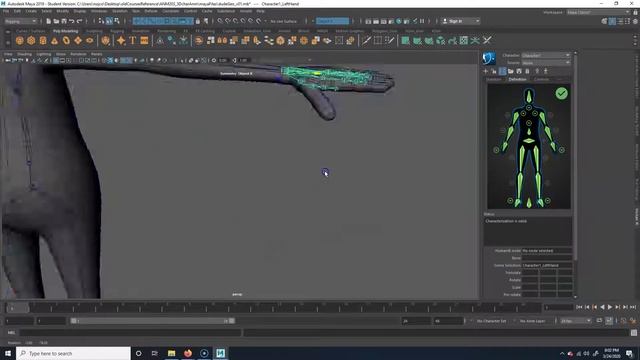The width and height of the screenshot is (640, 360).
Task: Create a polygon cube from the shelf
Action: pos(31,40)
